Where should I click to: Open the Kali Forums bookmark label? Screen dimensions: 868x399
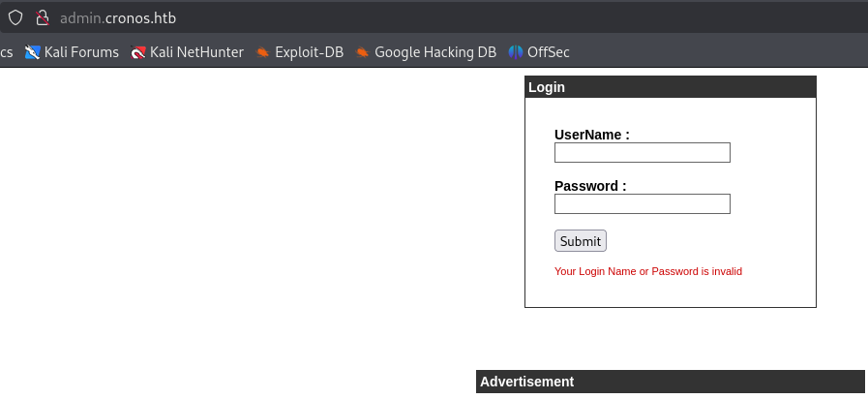pyautogui.click(x=81, y=52)
